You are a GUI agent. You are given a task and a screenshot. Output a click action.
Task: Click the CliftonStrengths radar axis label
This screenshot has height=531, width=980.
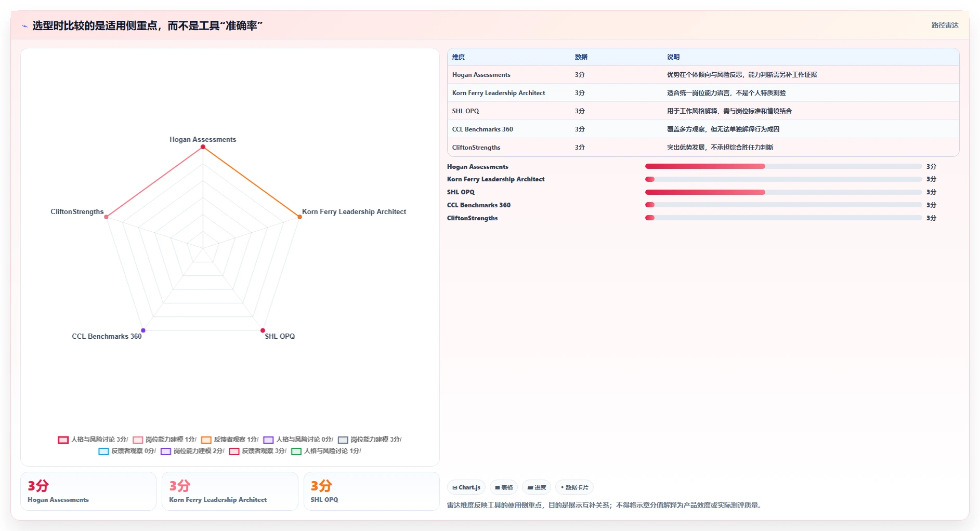77,211
